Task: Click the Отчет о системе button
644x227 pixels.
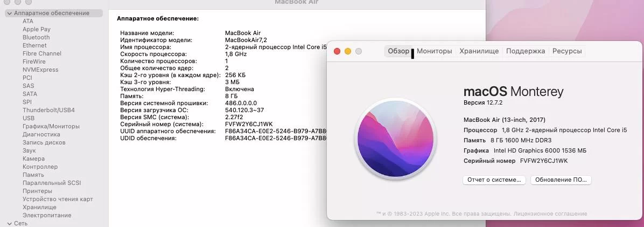Action: (x=494, y=180)
